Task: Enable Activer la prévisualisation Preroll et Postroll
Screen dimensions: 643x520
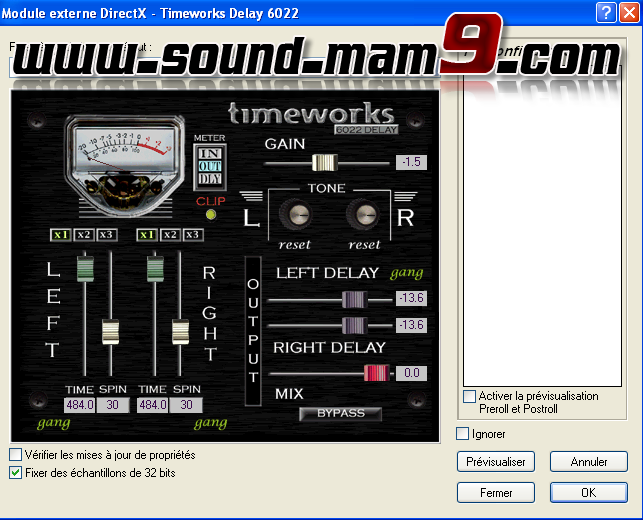Action: [469, 397]
